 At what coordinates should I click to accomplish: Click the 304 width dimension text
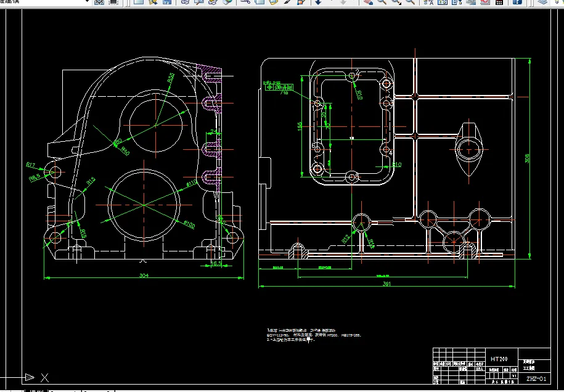click(144, 276)
